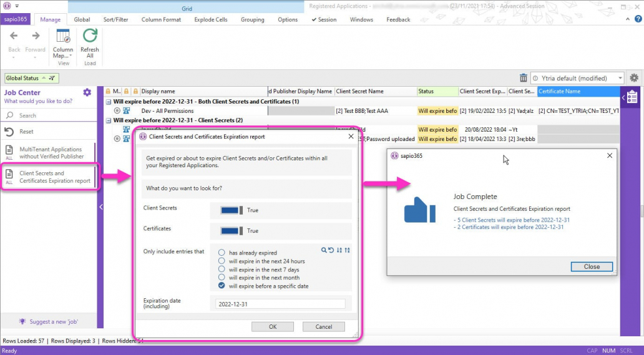Click '2 Certificates will expire' link

509,227
